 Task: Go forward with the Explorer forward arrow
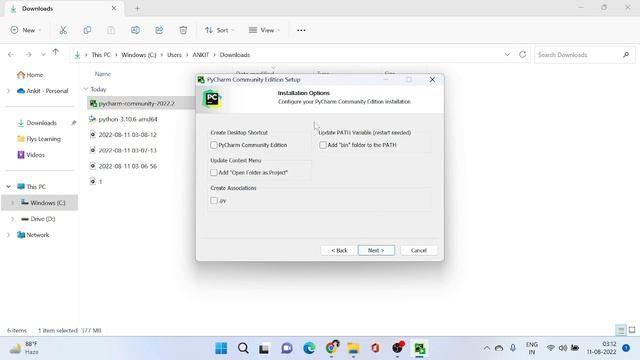(x=28, y=54)
